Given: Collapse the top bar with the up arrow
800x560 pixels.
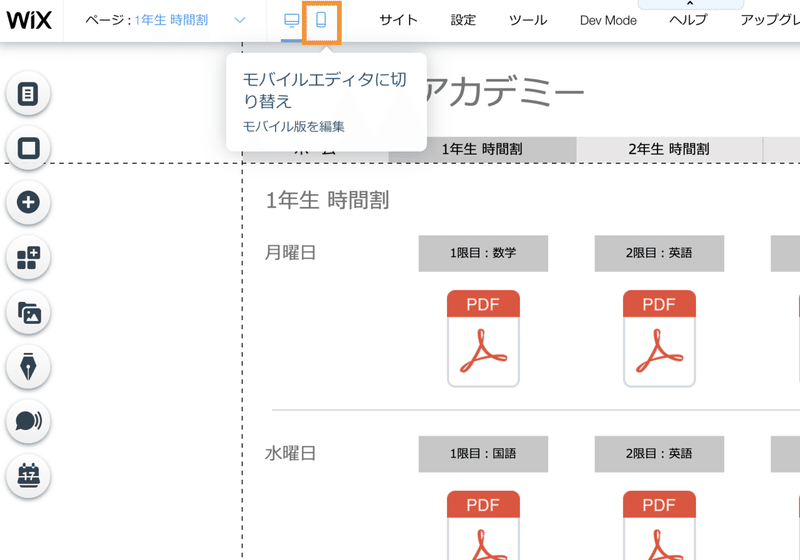Looking at the screenshot, I should coord(690,4).
